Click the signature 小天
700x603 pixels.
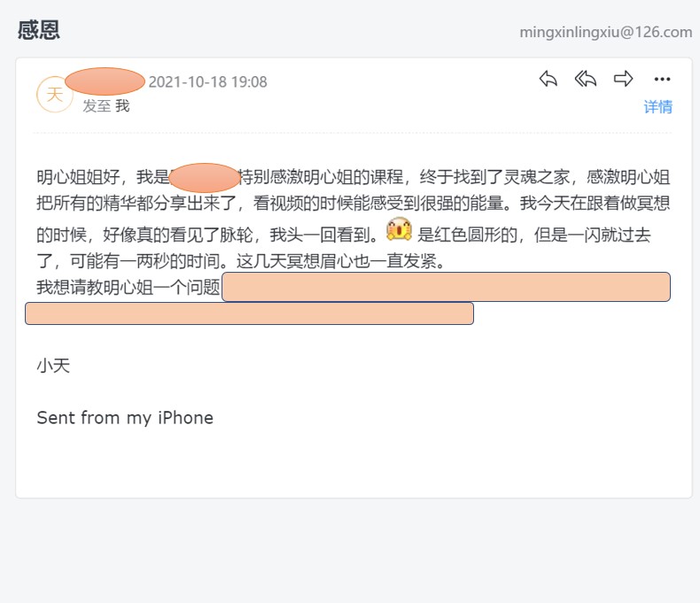pos(53,366)
